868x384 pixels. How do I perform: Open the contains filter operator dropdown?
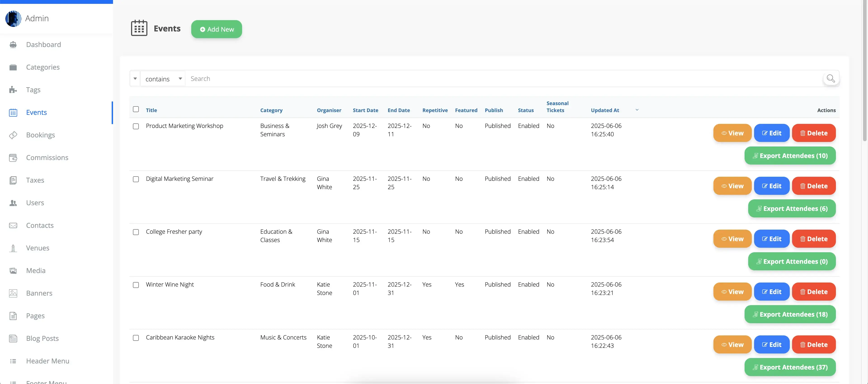[x=163, y=79]
